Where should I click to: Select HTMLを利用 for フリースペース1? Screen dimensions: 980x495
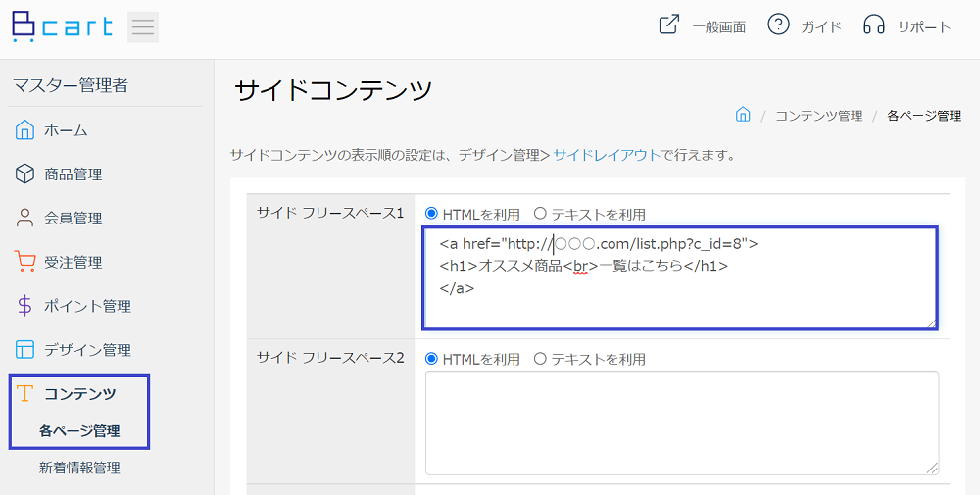430,214
